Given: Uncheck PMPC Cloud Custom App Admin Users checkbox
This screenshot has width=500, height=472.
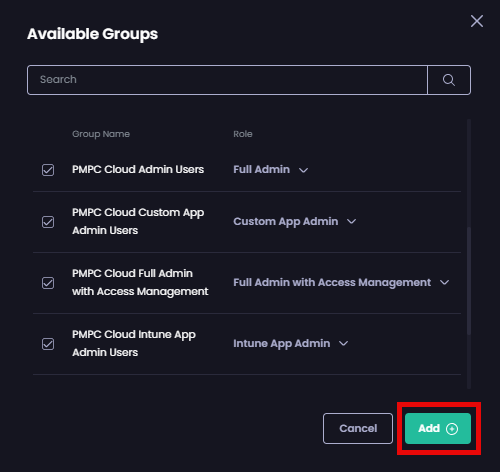Looking at the screenshot, I should 48,222.
